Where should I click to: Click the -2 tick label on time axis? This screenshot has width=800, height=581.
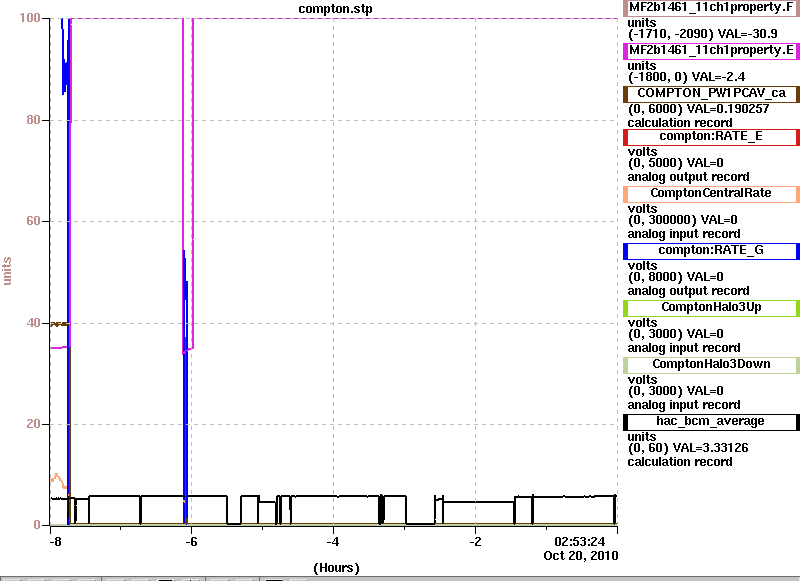pos(475,542)
